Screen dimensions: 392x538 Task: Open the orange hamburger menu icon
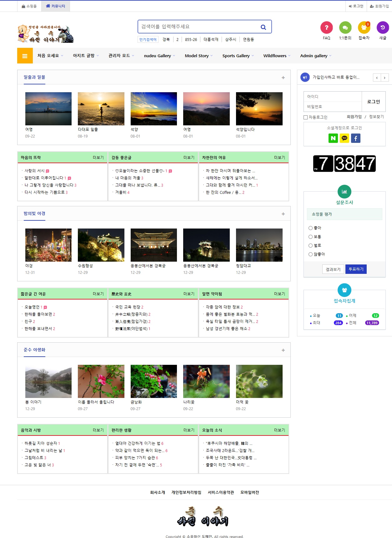pyautogui.click(x=25, y=56)
